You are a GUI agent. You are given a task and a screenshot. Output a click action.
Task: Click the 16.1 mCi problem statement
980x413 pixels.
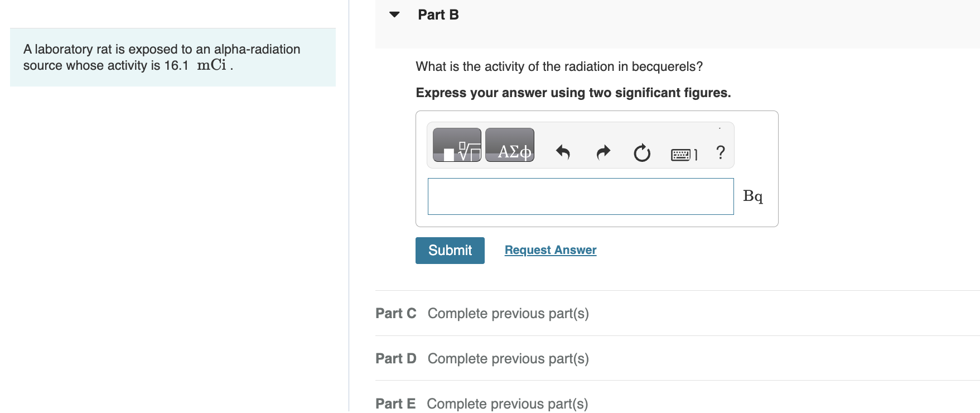point(162,57)
